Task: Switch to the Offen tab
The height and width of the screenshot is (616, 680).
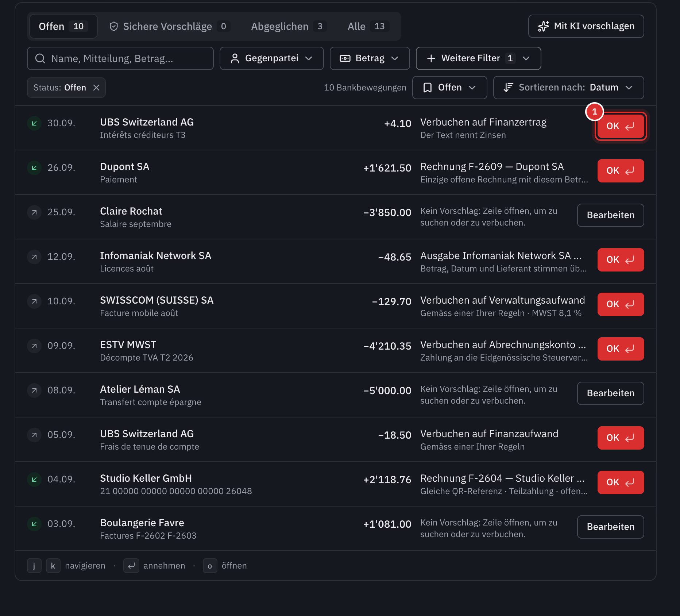Action: [x=63, y=26]
